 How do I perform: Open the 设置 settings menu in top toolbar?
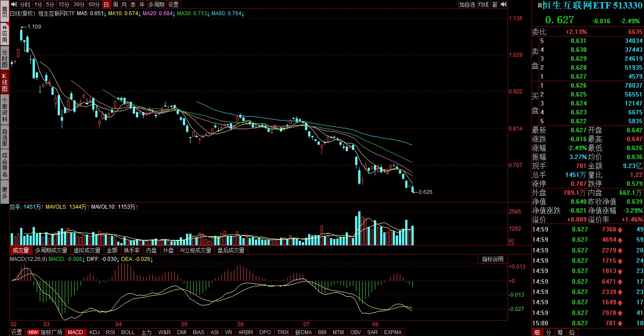coord(174,4)
